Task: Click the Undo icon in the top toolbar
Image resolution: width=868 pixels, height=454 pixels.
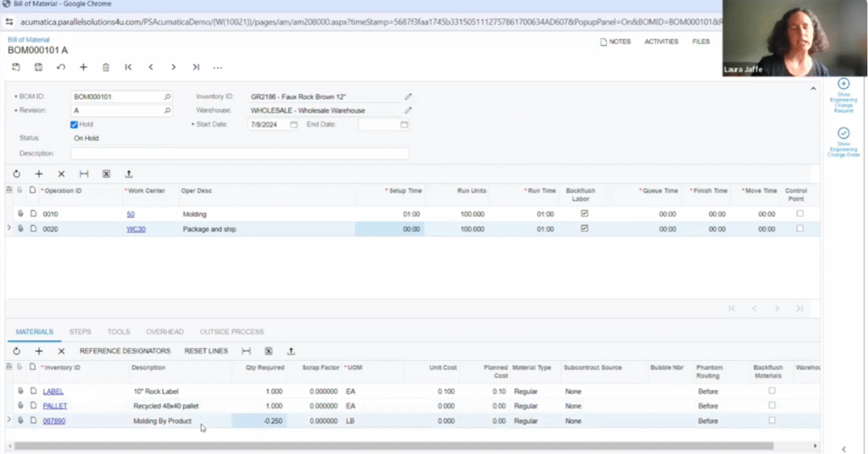Action: (60, 67)
